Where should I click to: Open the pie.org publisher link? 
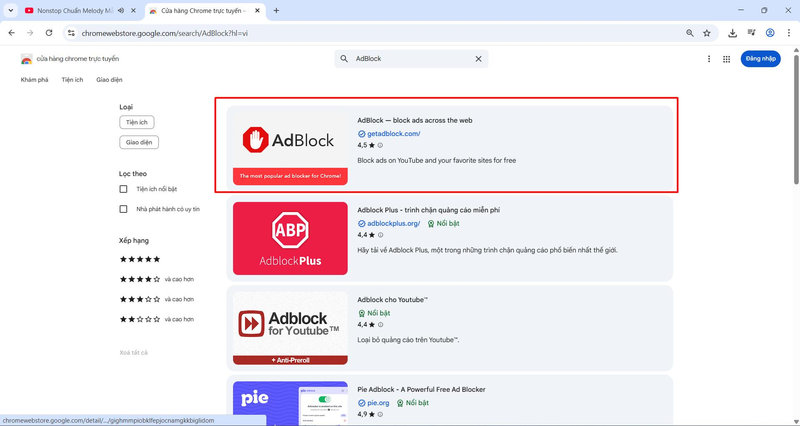point(378,403)
